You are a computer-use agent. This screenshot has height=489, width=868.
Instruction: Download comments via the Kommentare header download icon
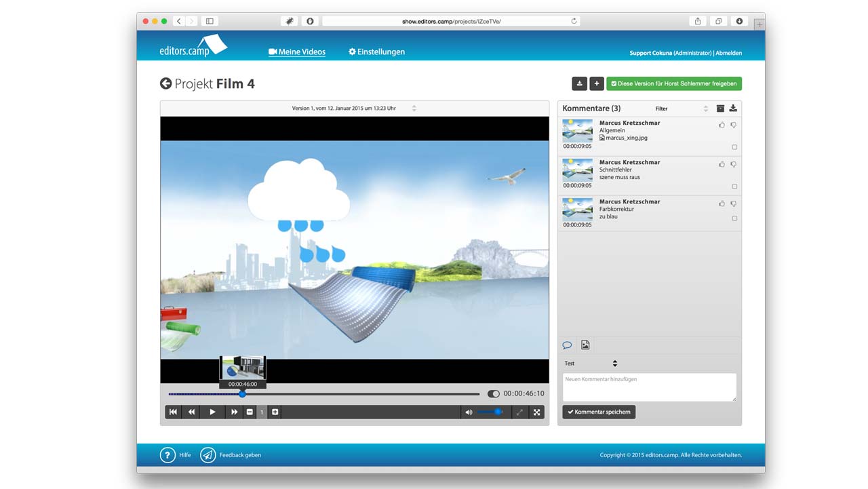point(733,109)
